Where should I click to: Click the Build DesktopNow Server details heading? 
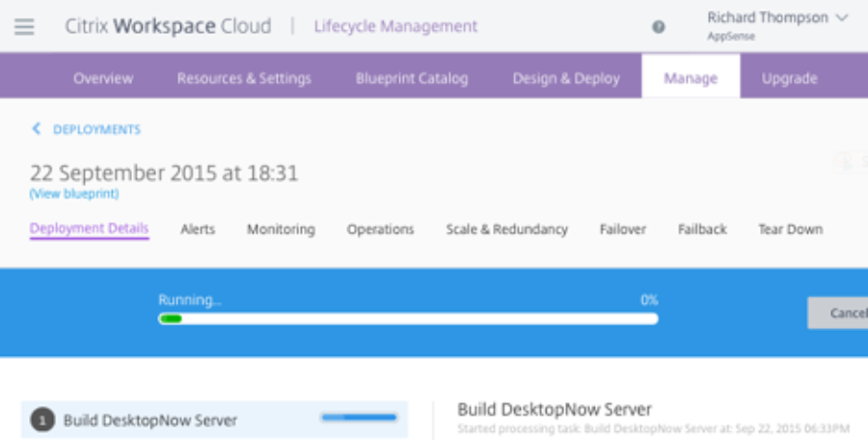tap(555, 409)
